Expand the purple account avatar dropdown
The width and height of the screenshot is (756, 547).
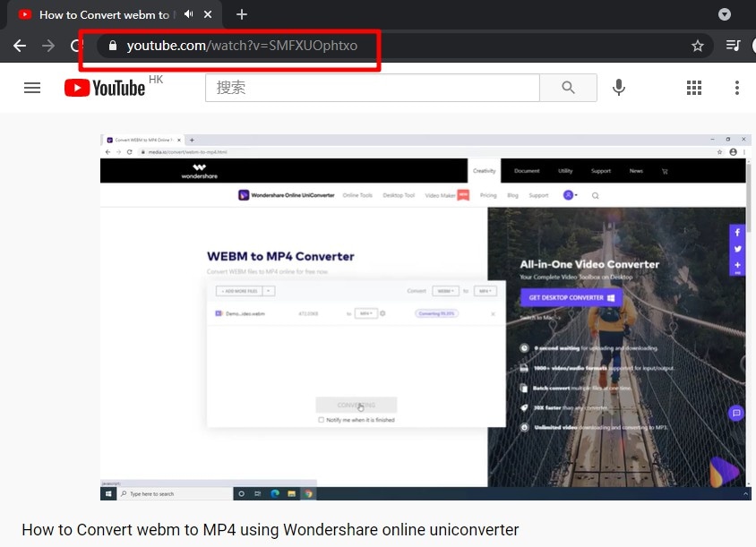point(571,195)
